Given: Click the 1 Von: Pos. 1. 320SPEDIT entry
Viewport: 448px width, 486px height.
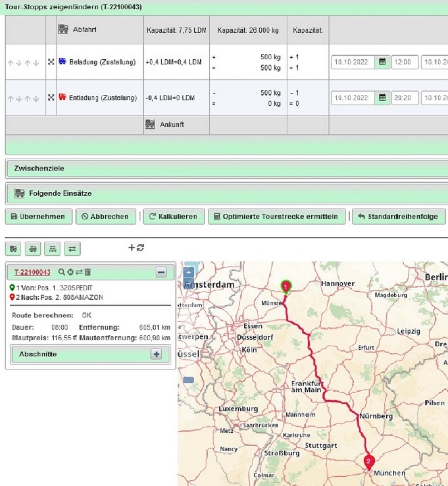Looking at the screenshot, I should 54,288.
